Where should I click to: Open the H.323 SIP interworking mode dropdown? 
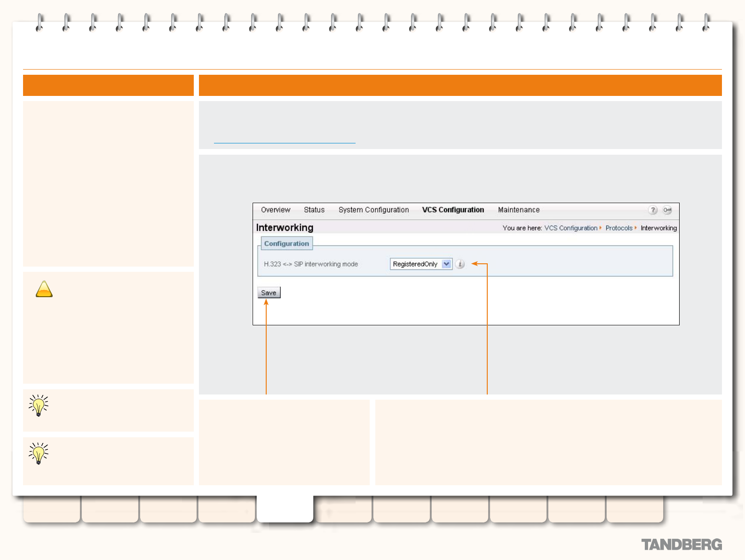pos(416,264)
